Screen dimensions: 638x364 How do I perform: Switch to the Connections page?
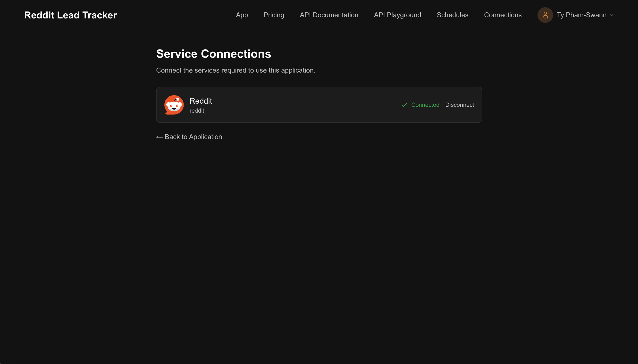coord(503,15)
